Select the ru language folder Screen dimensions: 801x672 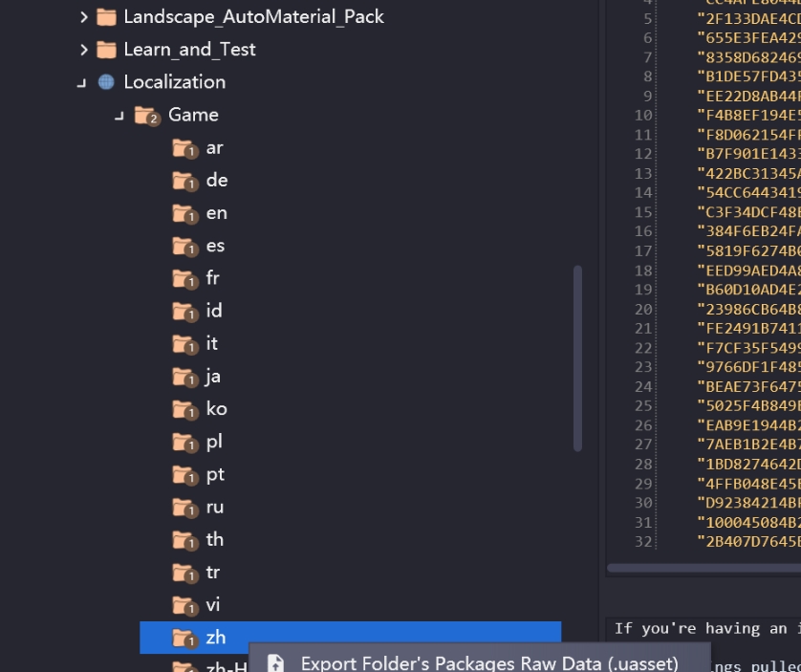[x=214, y=507]
